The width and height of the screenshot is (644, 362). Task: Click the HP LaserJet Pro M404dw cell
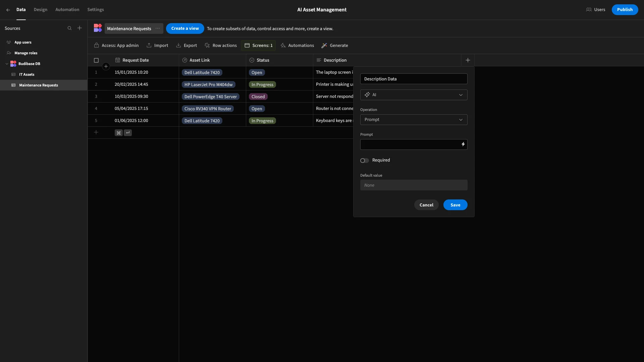pos(208,84)
